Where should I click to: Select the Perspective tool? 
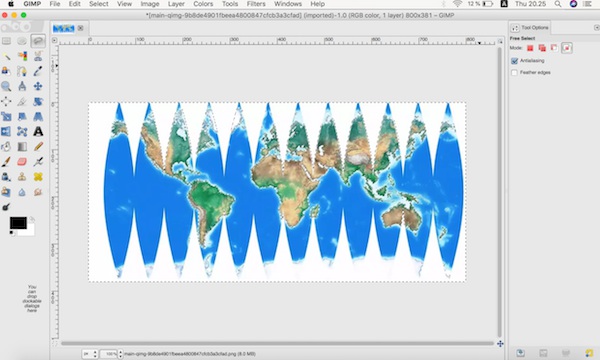click(38, 116)
